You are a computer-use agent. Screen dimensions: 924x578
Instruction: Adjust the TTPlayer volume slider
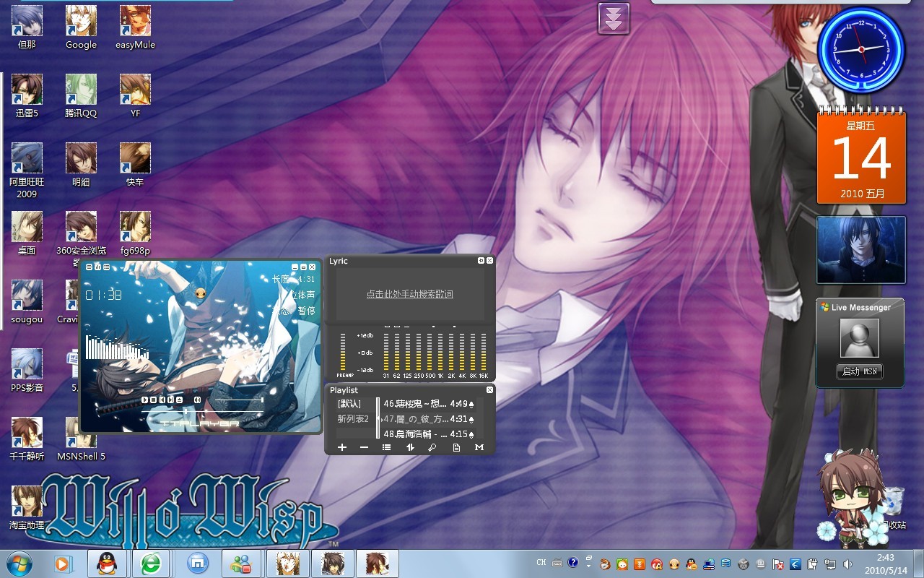(x=240, y=400)
